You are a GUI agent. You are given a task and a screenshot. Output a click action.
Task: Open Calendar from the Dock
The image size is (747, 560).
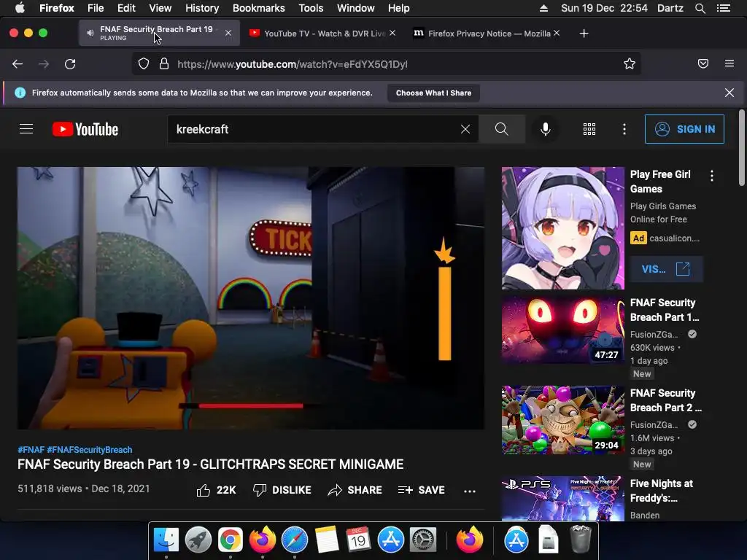pyautogui.click(x=359, y=540)
